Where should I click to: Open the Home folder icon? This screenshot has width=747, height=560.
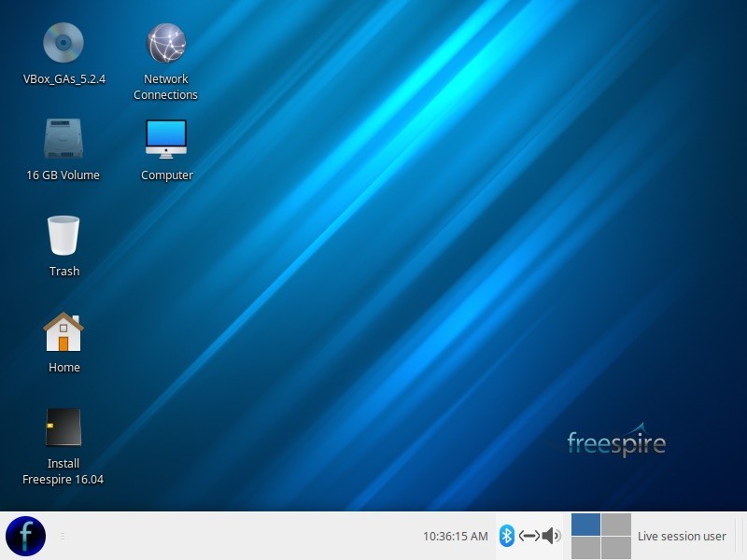click(x=63, y=331)
